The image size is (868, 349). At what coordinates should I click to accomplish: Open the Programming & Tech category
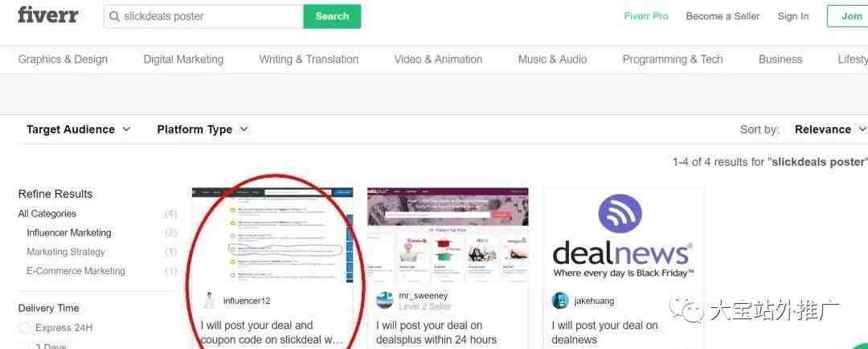pos(673,60)
